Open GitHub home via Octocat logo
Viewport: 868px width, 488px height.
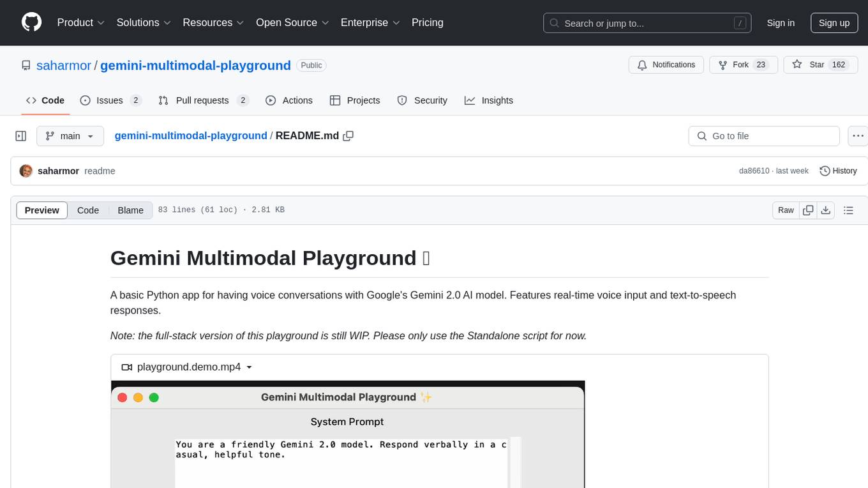pyautogui.click(x=31, y=22)
